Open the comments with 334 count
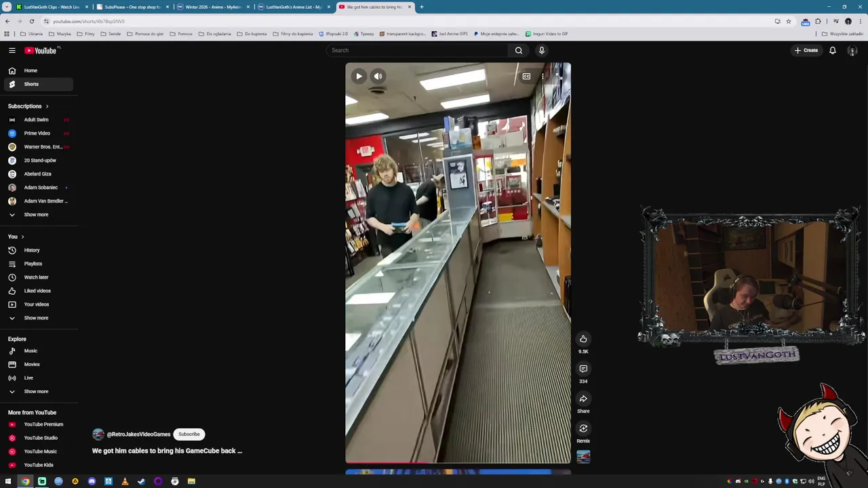This screenshot has height=488, width=868. pos(583,369)
